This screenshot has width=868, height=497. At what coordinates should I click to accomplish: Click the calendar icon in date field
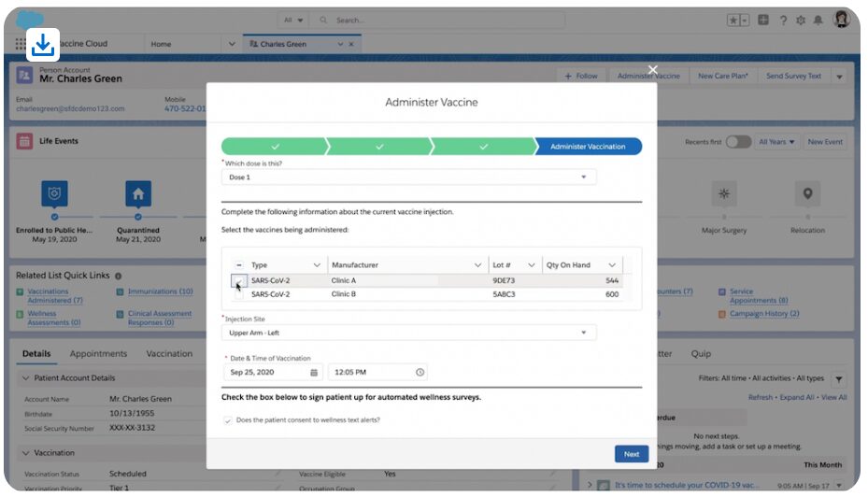[314, 372]
